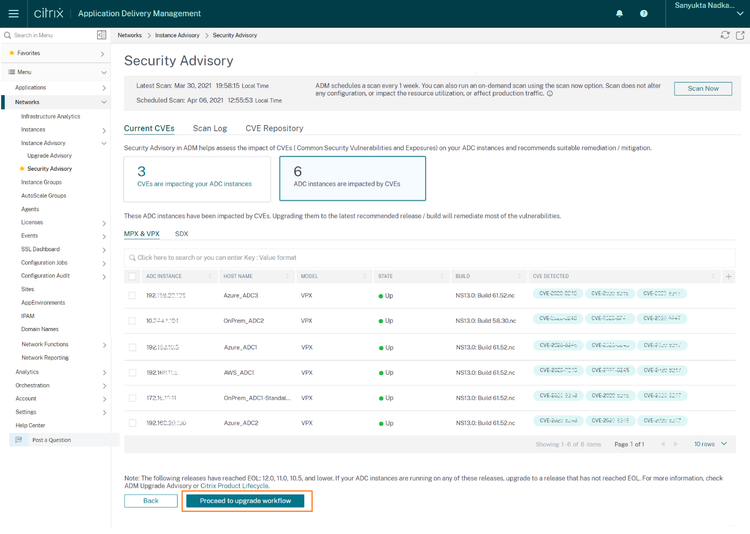This screenshot has height=534, width=750.
Task: Collapse the Menu section
Action: coord(104,73)
